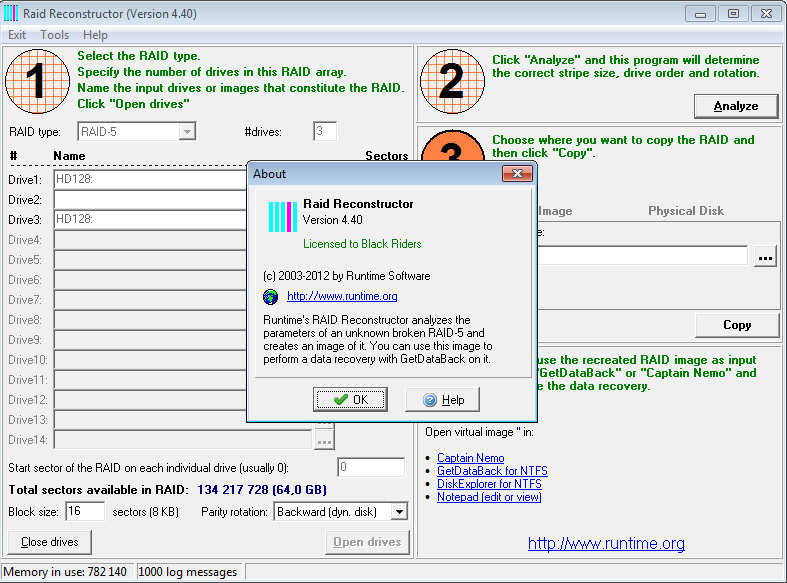Image resolution: width=787 pixels, height=583 pixels.
Task: Open the Notepad (edit or view) link
Action: [489, 497]
